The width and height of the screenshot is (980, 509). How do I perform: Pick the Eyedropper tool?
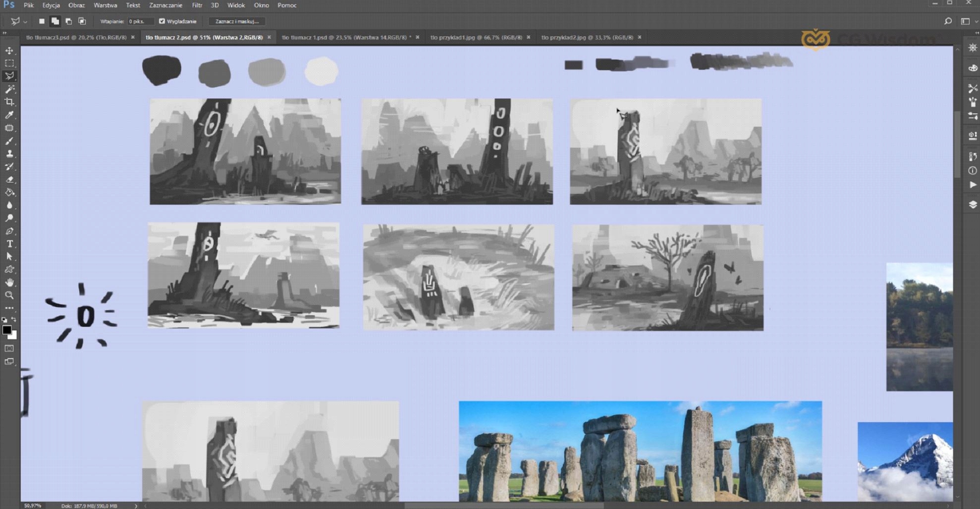click(x=9, y=115)
